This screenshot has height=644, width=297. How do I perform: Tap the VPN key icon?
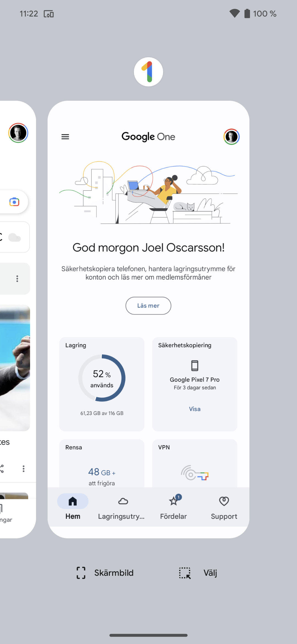pyautogui.click(x=195, y=473)
